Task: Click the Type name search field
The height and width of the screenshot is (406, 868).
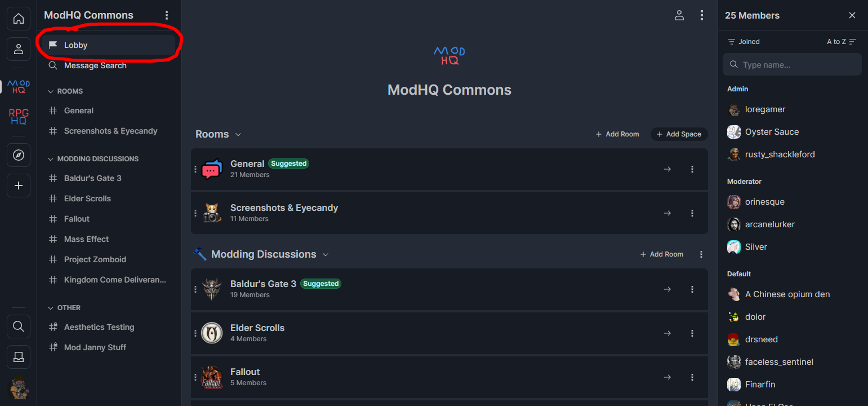Action: click(792, 64)
